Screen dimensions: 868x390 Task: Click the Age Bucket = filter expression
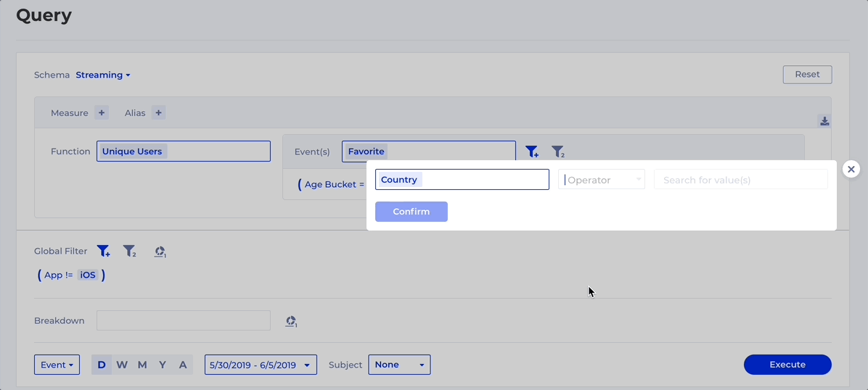click(335, 185)
